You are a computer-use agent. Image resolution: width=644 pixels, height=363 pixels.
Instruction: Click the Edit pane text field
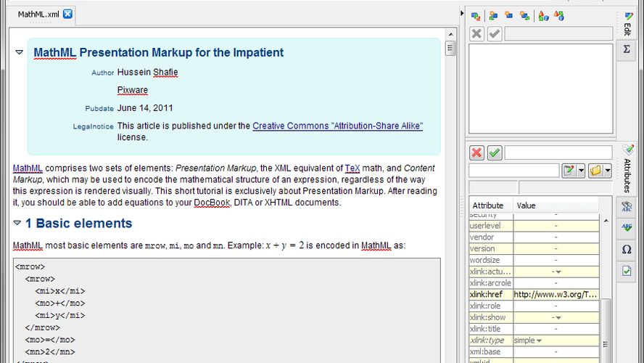[558, 33]
